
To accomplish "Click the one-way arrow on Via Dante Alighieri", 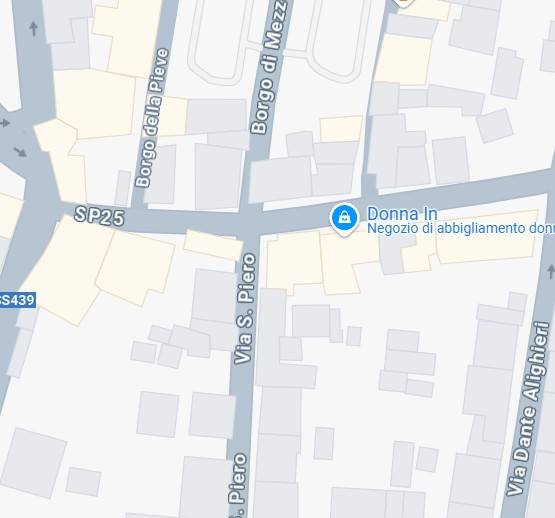I will click(x=550, y=272).
